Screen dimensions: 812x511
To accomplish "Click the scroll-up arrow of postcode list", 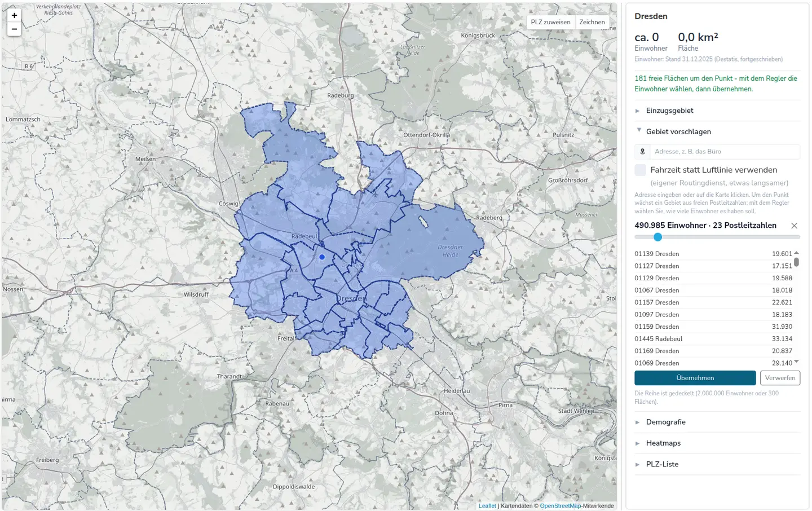I will point(796,253).
